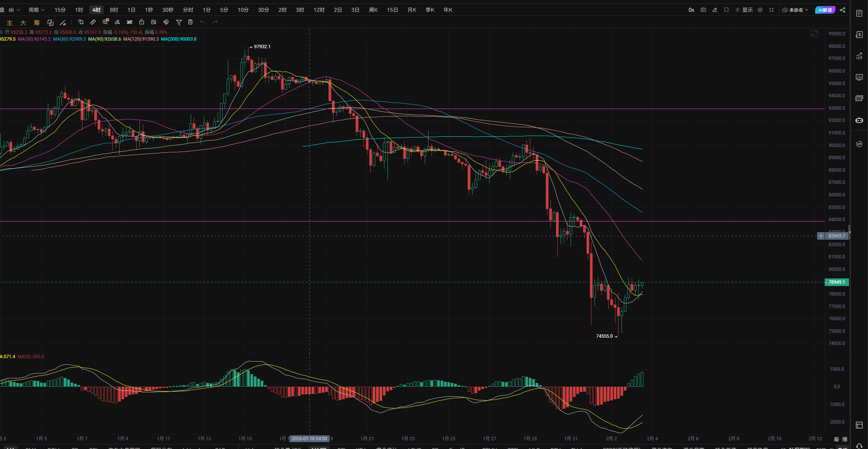Enter fullscreen chart mode

coord(772,10)
